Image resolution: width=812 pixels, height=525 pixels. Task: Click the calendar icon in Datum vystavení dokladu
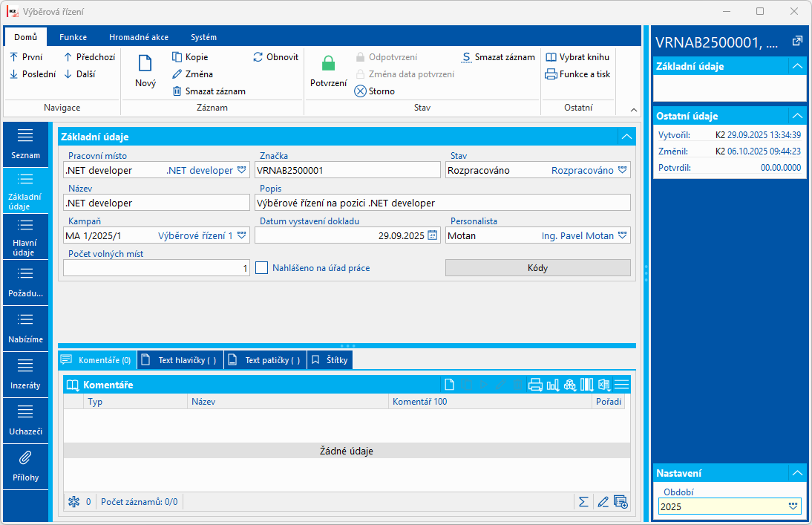[x=433, y=236]
